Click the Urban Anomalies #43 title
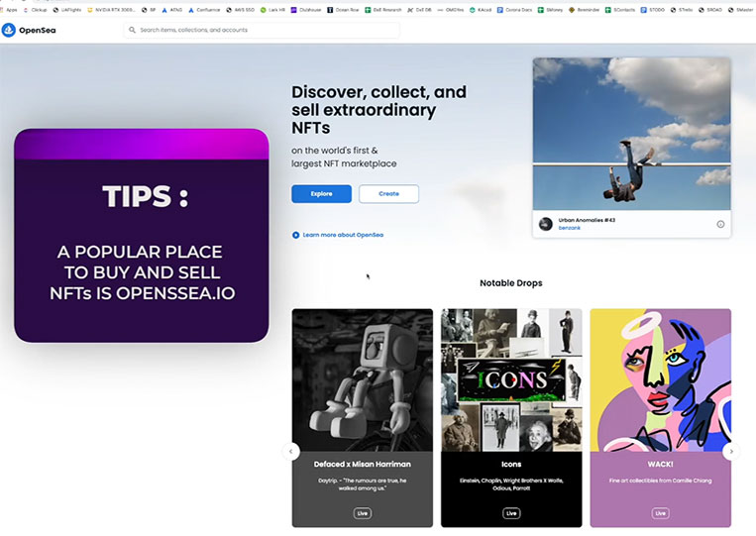 tap(587, 220)
